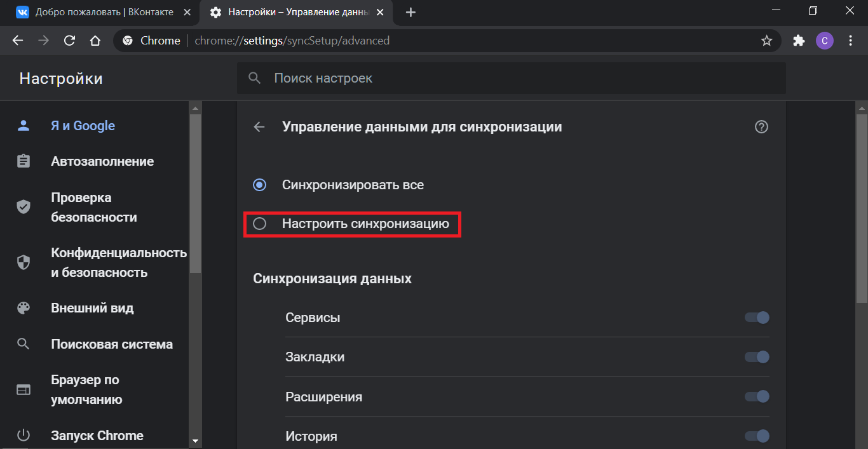Click the power icon beside Запуск Chrome
This screenshot has height=449, width=868.
[x=24, y=436]
